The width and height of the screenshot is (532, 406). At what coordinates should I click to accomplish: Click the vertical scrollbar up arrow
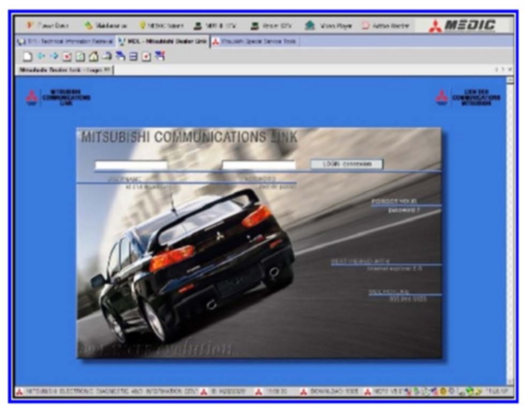point(509,80)
